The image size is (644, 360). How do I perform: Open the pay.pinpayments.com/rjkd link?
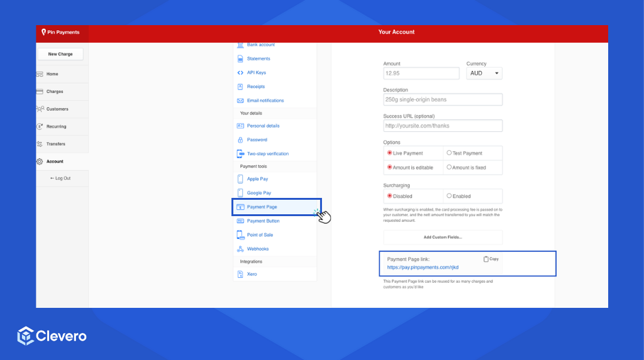423,267
